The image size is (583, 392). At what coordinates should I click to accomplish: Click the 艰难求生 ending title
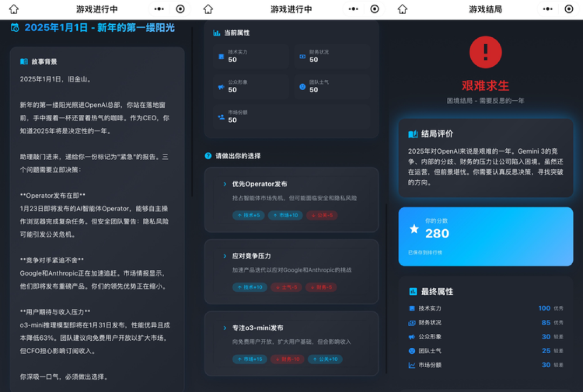pyautogui.click(x=485, y=85)
